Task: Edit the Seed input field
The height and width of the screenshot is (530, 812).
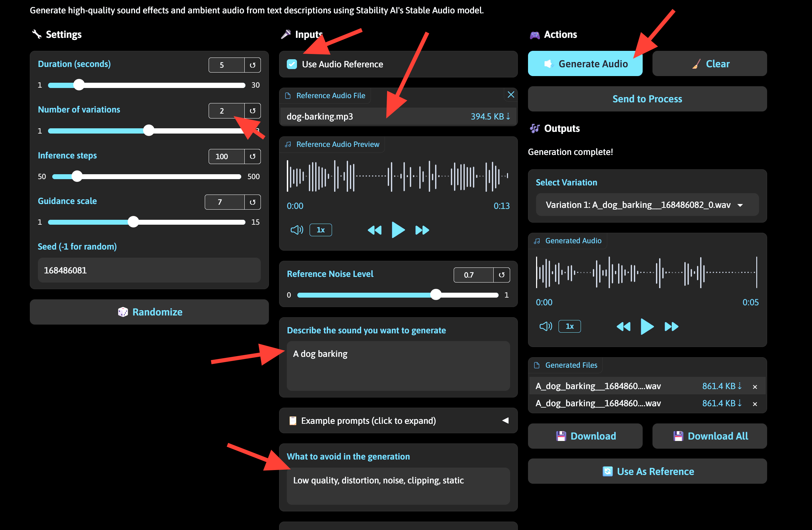Action: click(149, 270)
